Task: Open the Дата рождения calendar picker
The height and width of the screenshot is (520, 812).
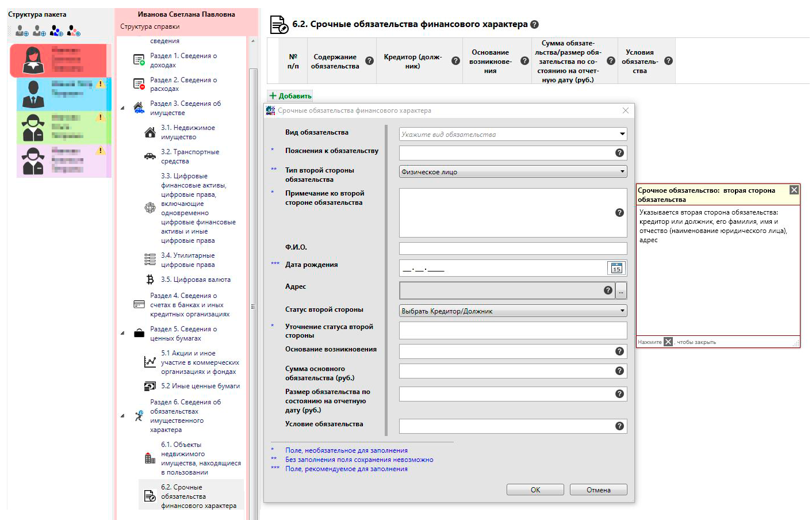Action: (616, 268)
